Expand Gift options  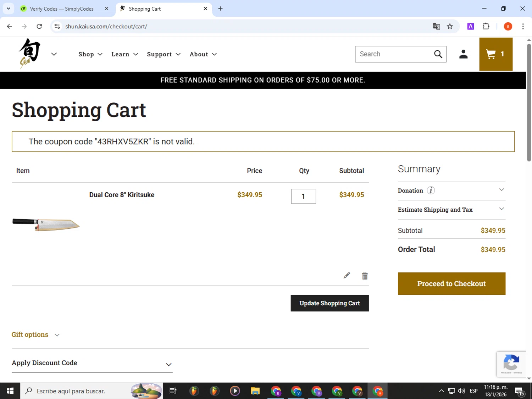35,334
